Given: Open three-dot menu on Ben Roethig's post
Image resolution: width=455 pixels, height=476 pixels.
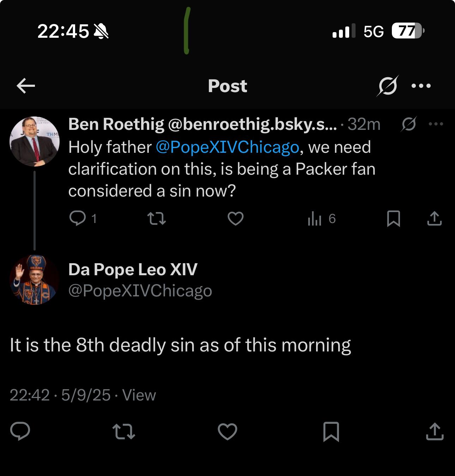Looking at the screenshot, I should (436, 124).
